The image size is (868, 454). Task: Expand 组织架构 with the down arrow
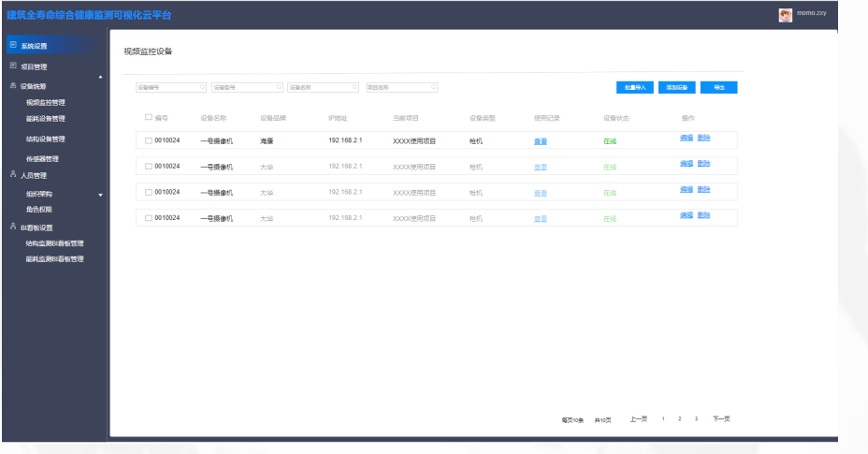tap(100, 195)
